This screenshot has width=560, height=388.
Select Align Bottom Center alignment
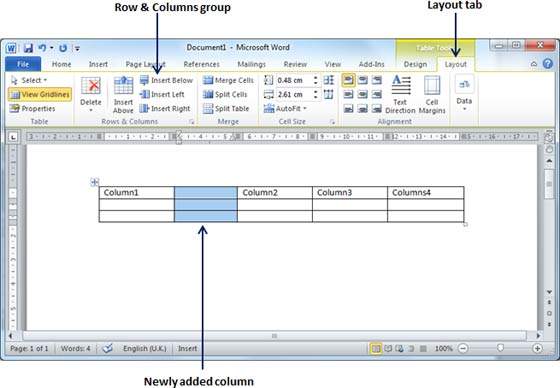pyautogui.click(x=362, y=109)
